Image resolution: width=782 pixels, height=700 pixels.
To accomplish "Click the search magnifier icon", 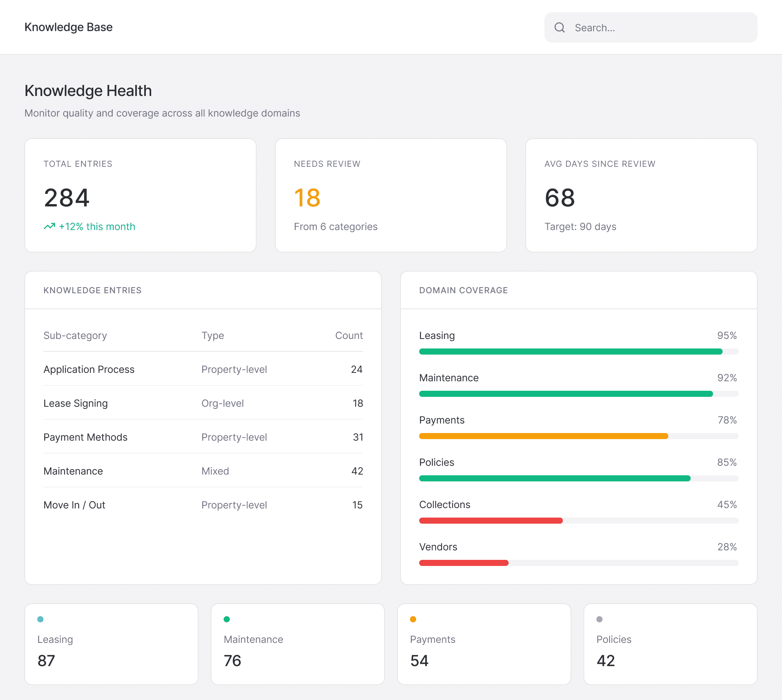I will click(559, 27).
